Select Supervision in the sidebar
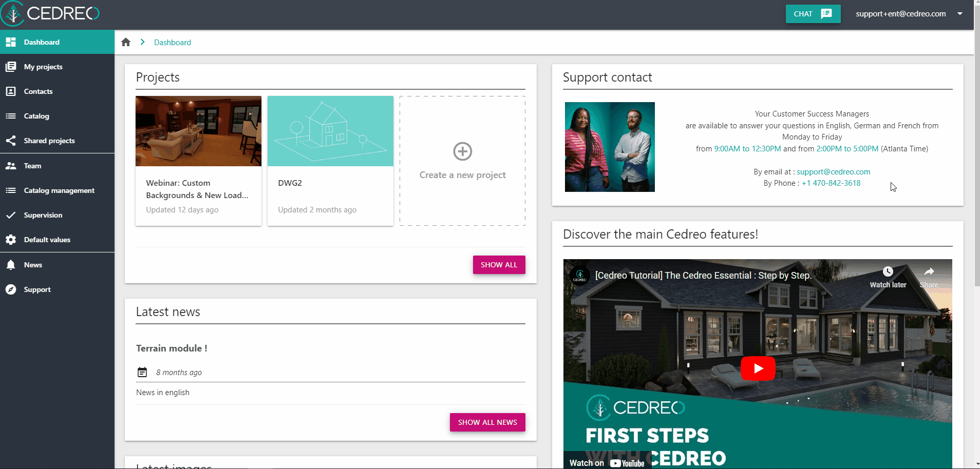This screenshot has height=469, width=980. click(57, 215)
